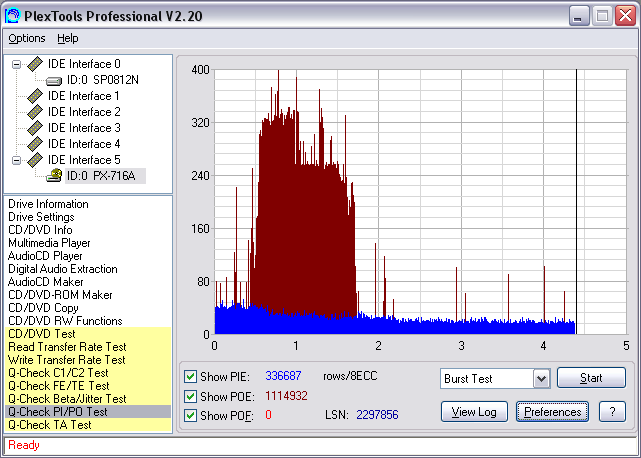This screenshot has height=458, width=641.
Task: Click the PIE value 336687
Action: [283, 376]
